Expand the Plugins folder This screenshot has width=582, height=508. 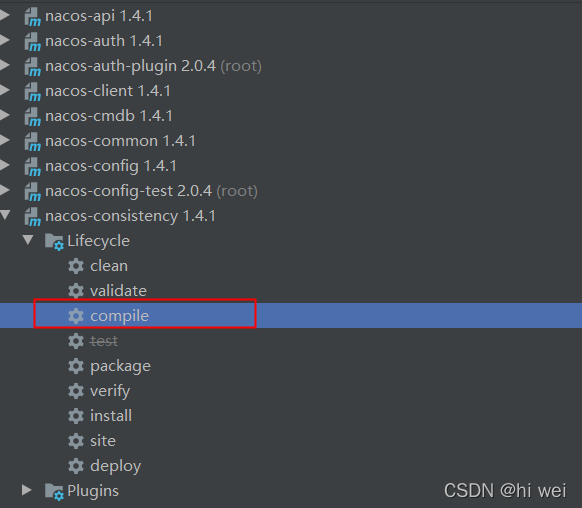[26, 490]
